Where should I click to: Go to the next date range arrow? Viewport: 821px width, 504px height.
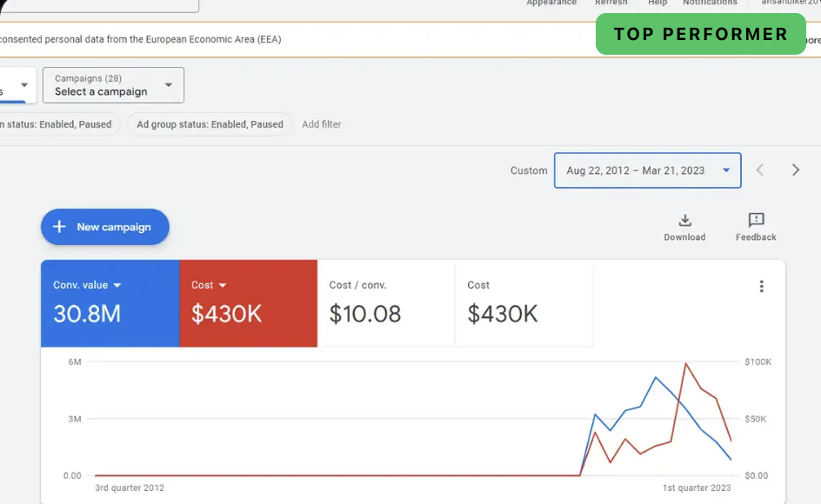(795, 170)
